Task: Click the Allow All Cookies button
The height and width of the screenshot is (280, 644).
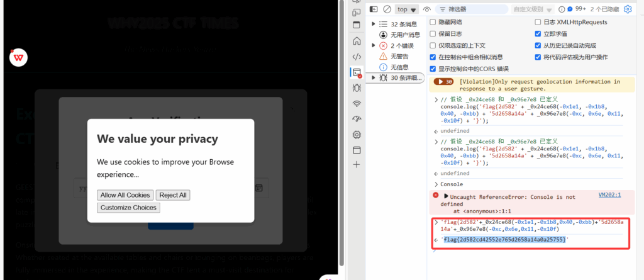Action: [x=125, y=195]
